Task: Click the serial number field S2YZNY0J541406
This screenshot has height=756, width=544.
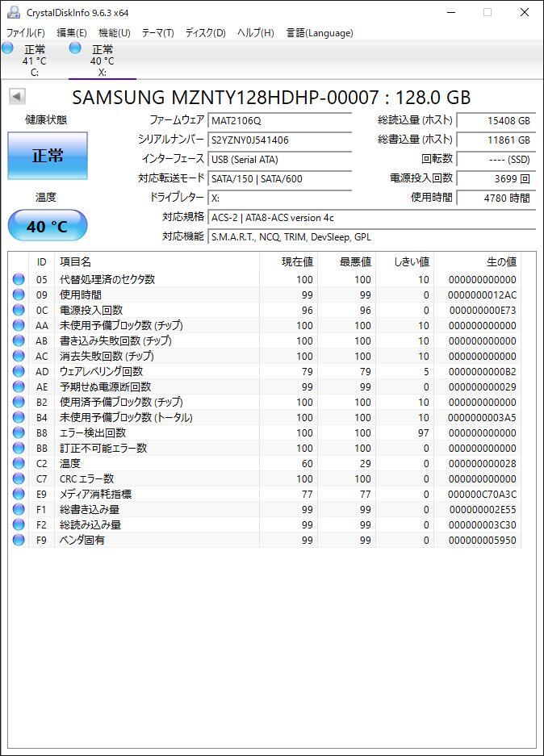Action: click(x=280, y=140)
